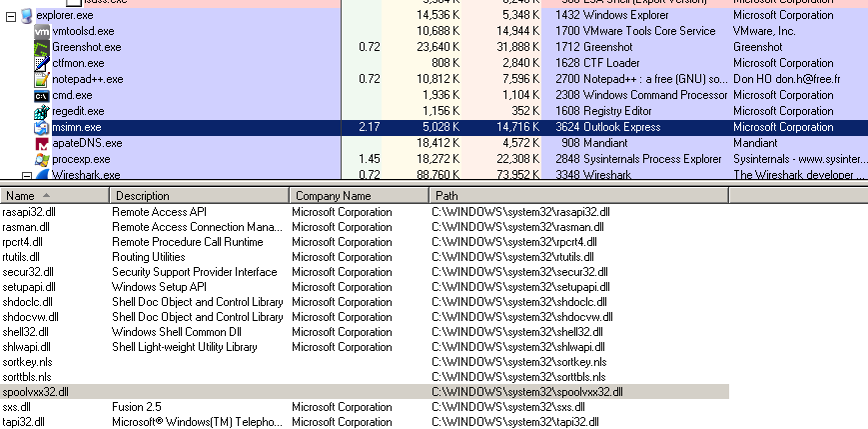Sort DLL list by Description column
The image size is (868, 429).
pyautogui.click(x=200, y=195)
